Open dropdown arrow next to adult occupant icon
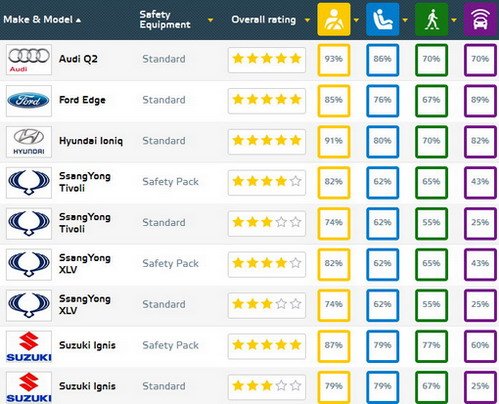Screen dimensions: 499x404 (x=356, y=20)
